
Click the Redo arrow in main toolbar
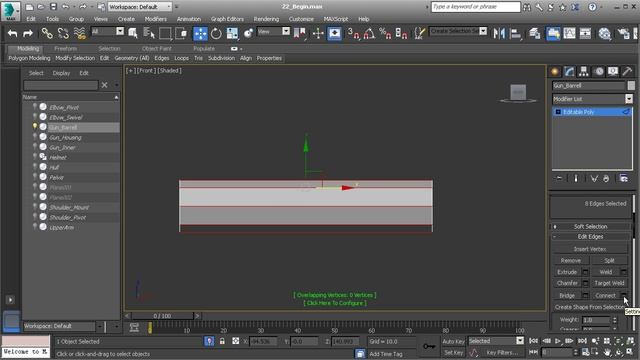coord(28,33)
